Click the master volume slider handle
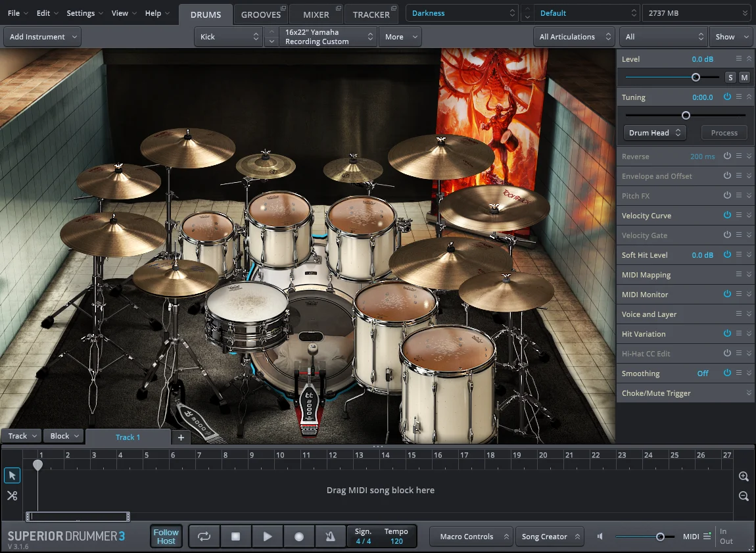Image resolution: width=756 pixels, height=553 pixels. [660, 537]
